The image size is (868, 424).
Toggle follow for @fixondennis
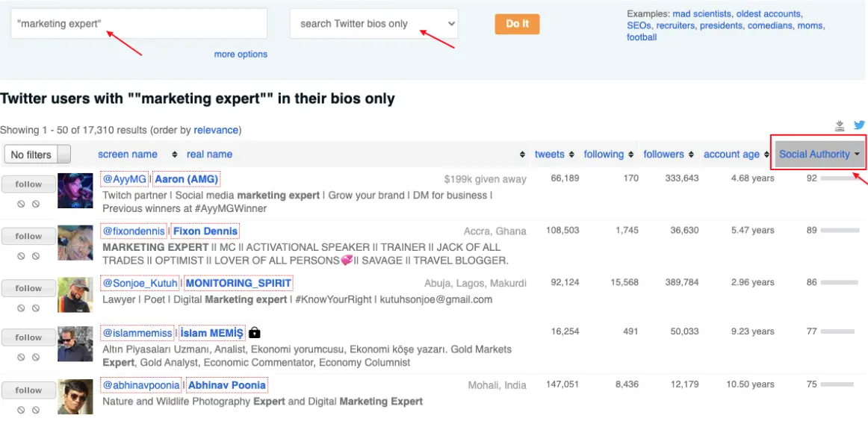28,236
